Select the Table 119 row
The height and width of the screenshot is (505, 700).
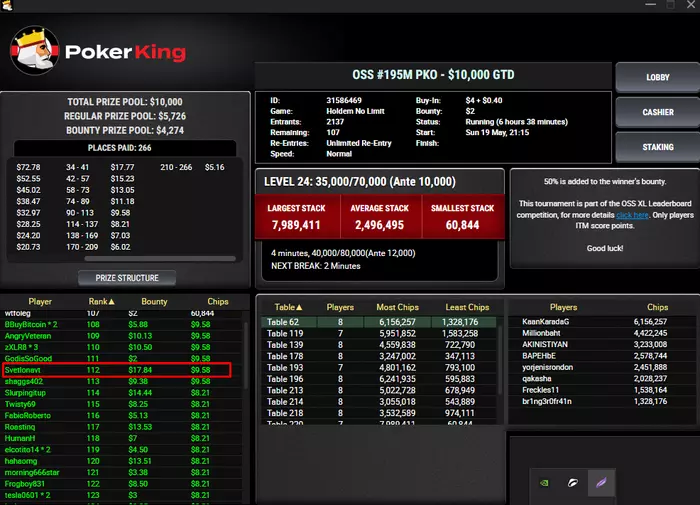(379, 334)
